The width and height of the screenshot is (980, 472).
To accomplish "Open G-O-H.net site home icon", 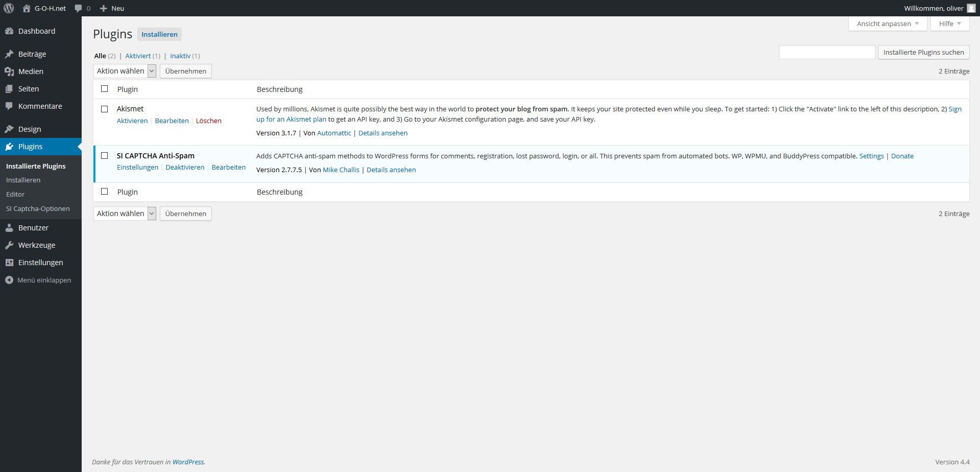I will click(27, 8).
